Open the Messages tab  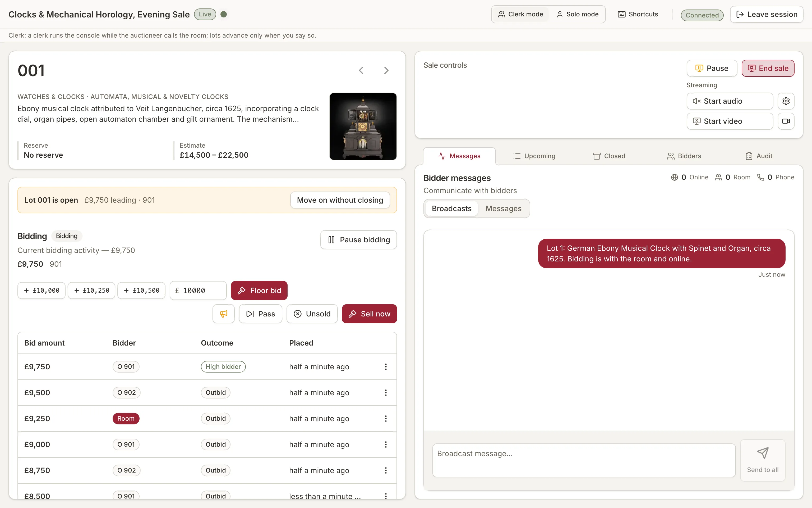[459, 156]
